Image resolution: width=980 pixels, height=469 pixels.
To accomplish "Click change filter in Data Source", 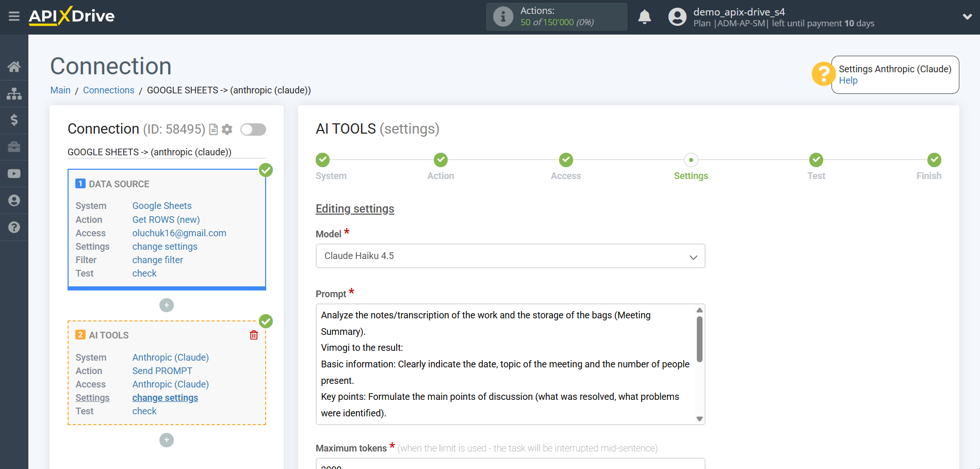I will (x=158, y=260).
